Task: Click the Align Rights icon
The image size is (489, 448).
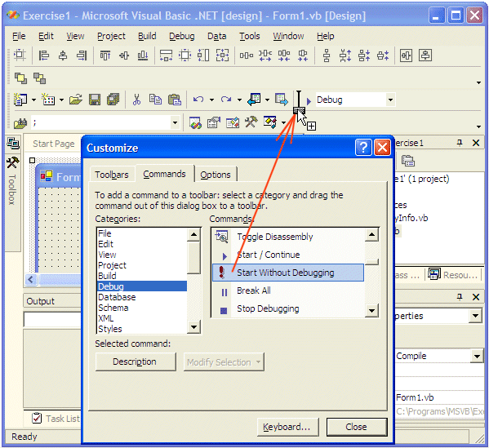Action: [x=82, y=55]
